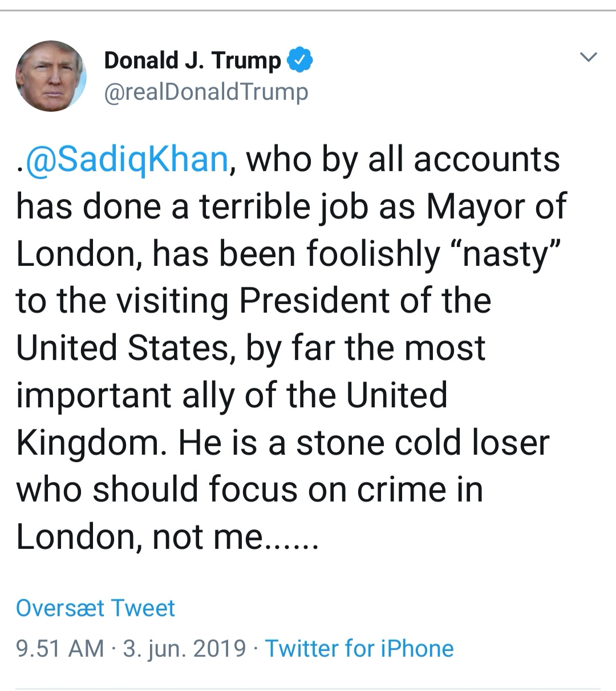Click the 9.51 AM timestamp

60,649
